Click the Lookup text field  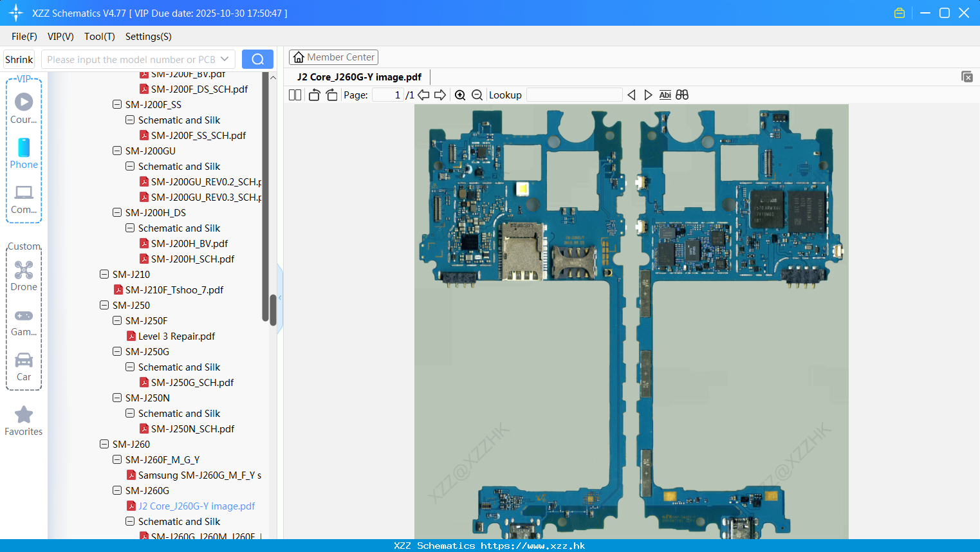point(574,95)
